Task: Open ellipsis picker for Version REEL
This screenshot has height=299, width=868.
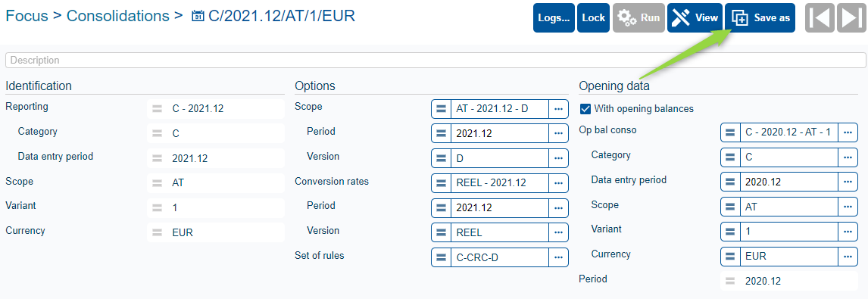Action: coord(558,232)
